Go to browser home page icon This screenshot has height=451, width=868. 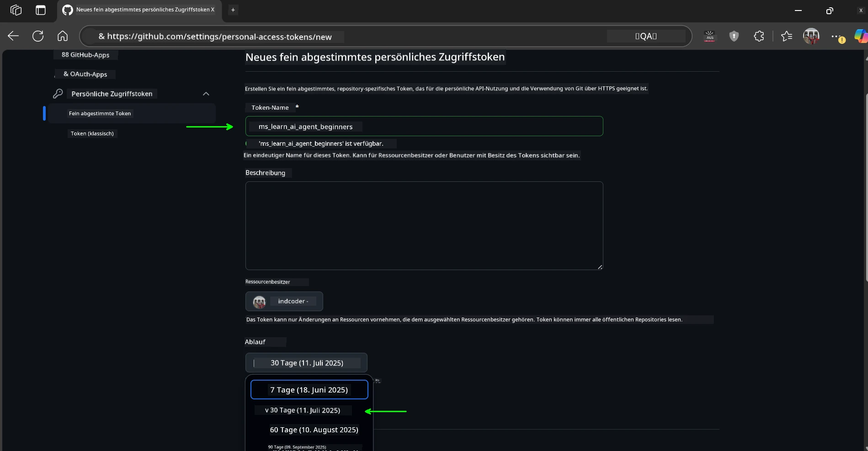63,36
